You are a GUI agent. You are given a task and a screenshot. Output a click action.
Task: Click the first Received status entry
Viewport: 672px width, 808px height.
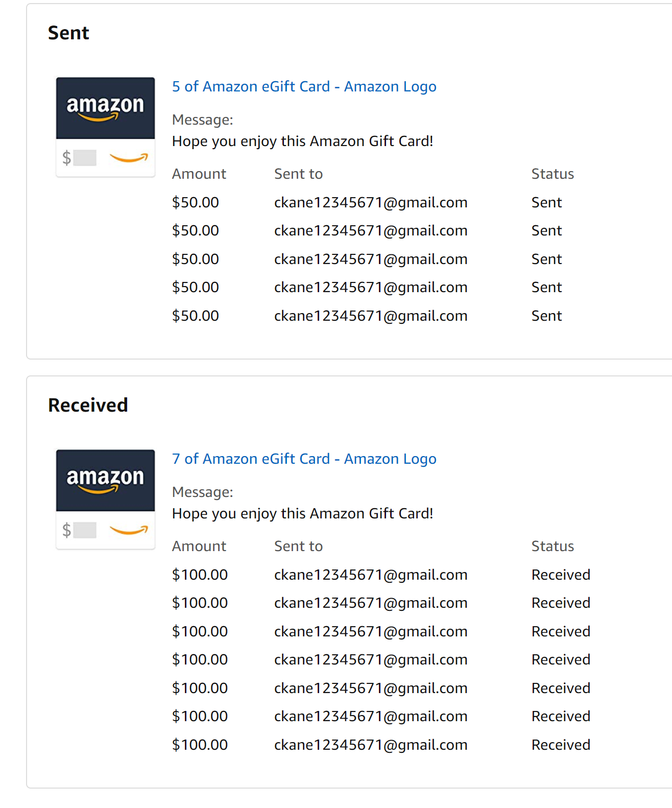561,575
